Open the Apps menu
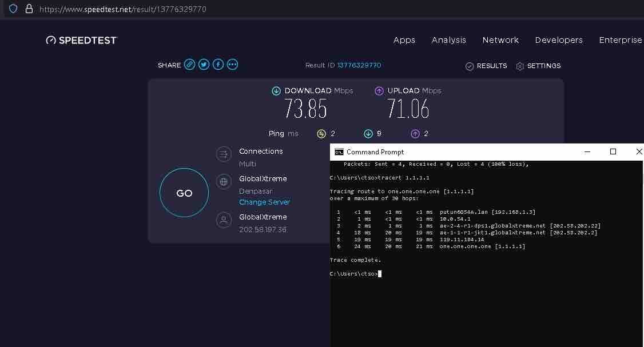 tap(404, 40)
